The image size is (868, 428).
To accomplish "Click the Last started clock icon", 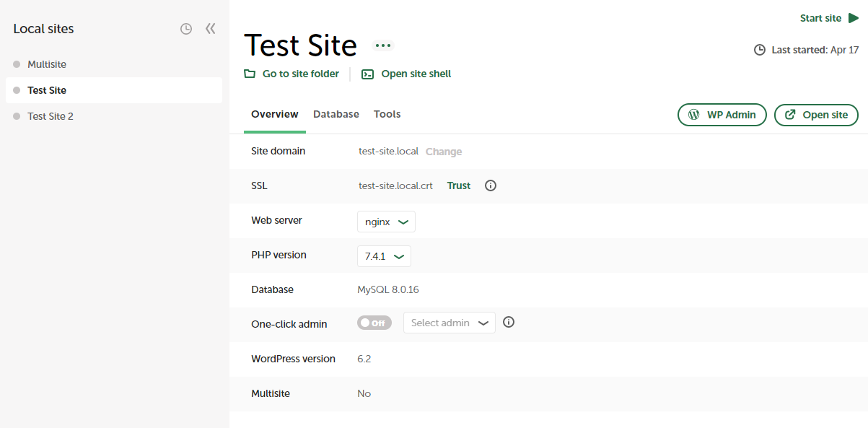I will [x=760, y=50].
